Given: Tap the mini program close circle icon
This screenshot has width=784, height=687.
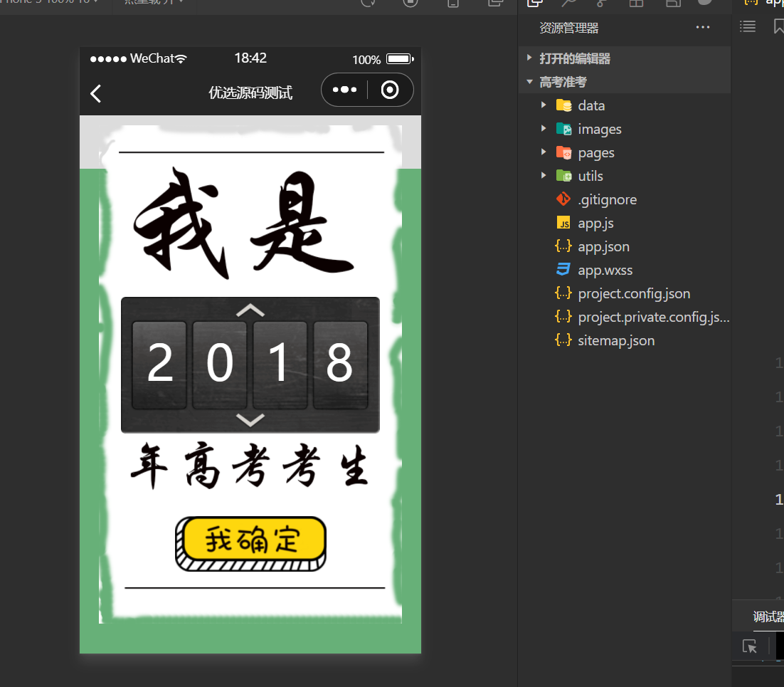Looking at the screenshot, I should (x=389, y=90).
